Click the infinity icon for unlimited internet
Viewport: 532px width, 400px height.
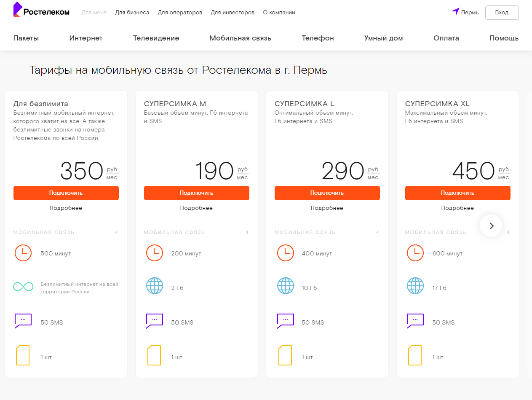tap(23, 287)
